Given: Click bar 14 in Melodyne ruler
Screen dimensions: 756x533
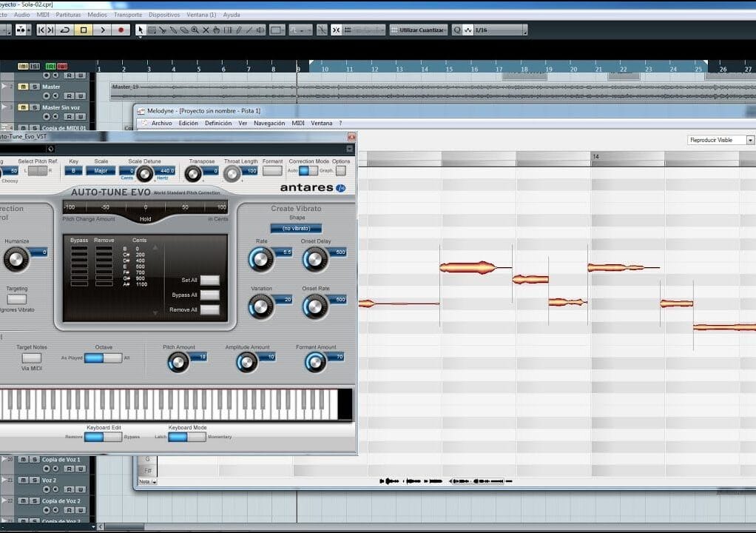Looking at the screenshot, I should point(595,157).
